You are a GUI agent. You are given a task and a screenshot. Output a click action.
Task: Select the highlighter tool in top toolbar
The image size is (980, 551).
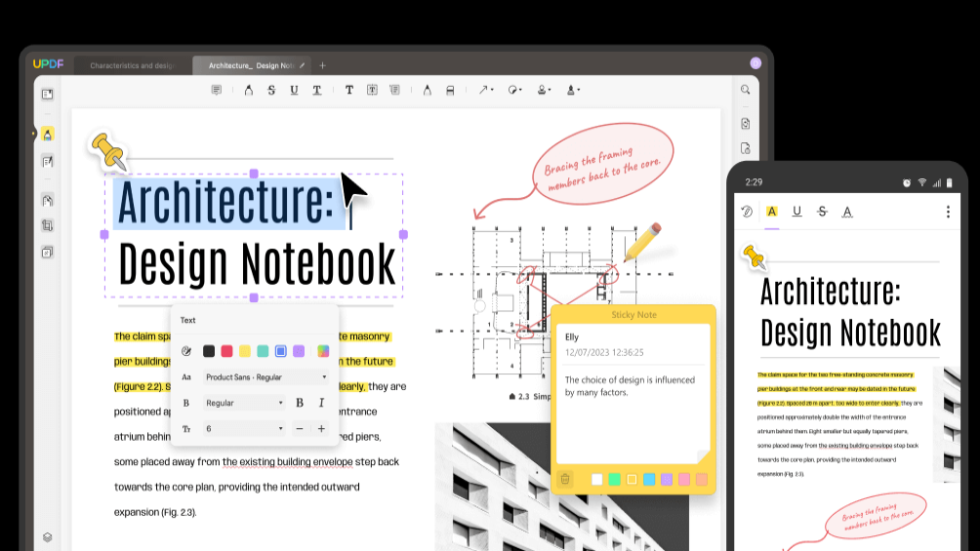(248, 90)
